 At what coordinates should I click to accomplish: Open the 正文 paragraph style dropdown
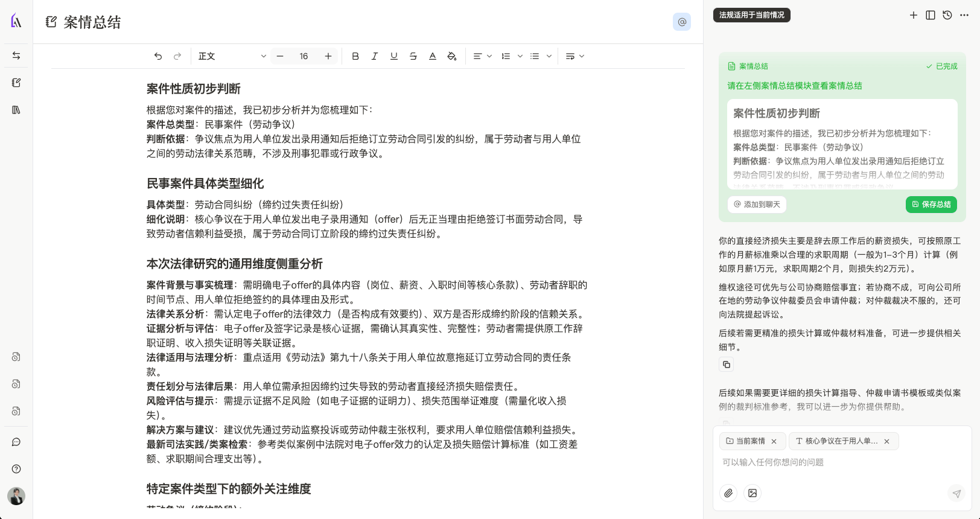click(232, 56)
